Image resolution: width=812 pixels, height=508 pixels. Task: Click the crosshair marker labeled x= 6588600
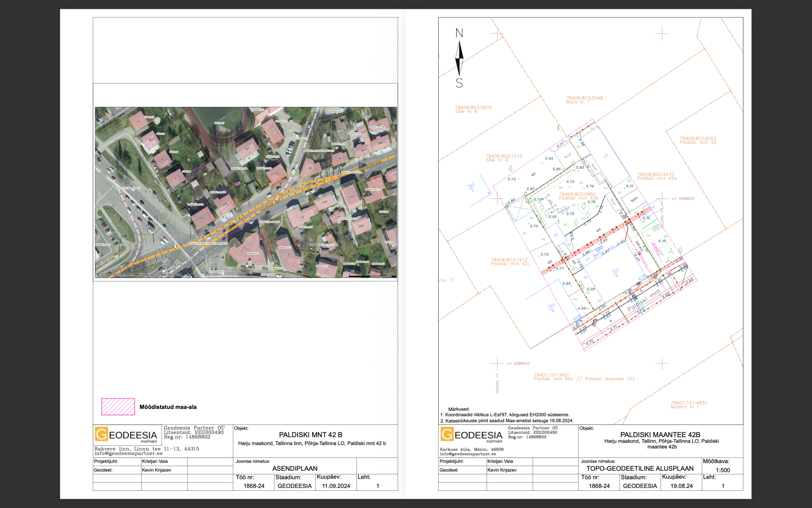coord(662,198)
